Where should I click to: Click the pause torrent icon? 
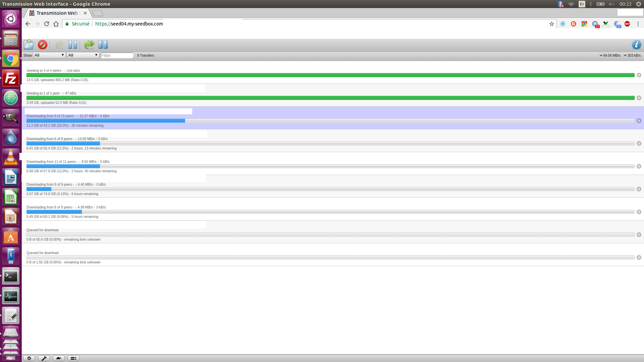(73, 44)
